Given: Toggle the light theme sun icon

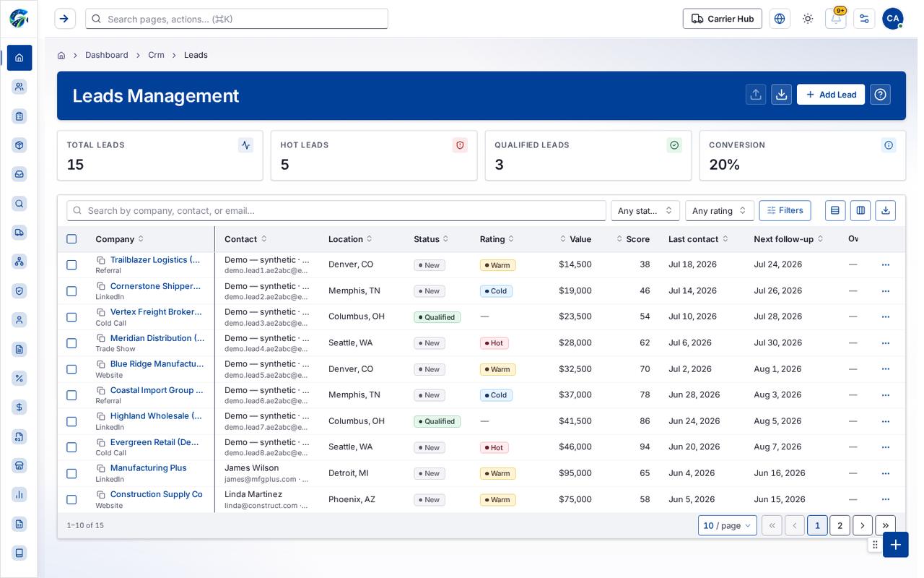Looking at the screenshot, I should (808, 19).
